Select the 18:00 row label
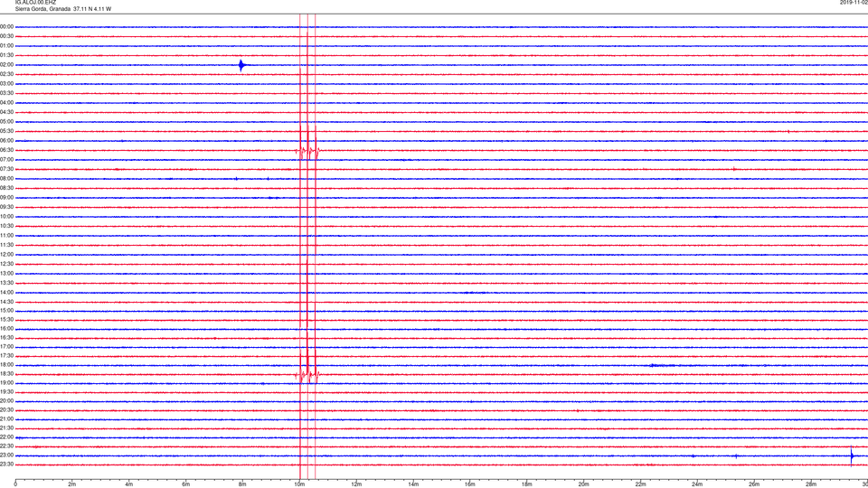 6,365
